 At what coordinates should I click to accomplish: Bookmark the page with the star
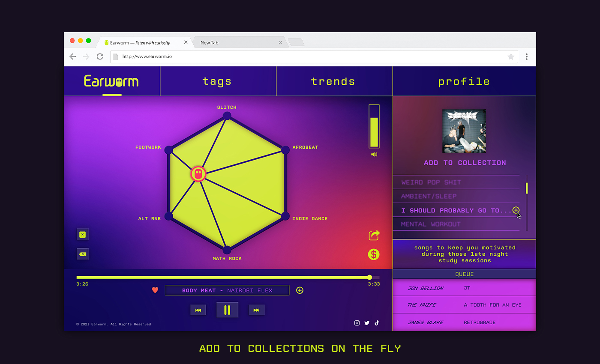[x=511, y=57]
